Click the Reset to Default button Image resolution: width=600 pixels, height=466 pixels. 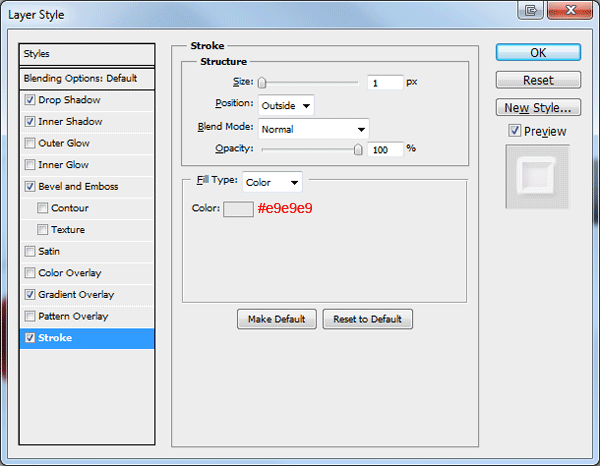[367, 319]
